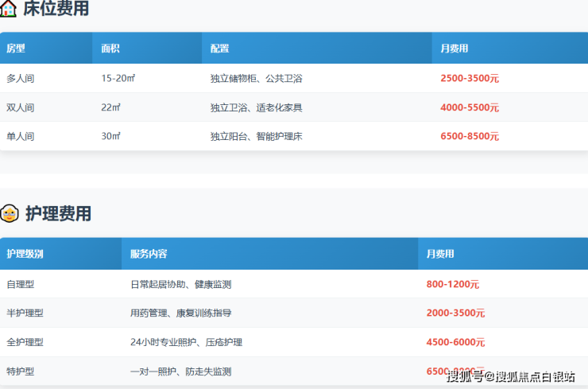Click the 搜狐号@搜狐焦点白银站 watermark

pos(511,376)
